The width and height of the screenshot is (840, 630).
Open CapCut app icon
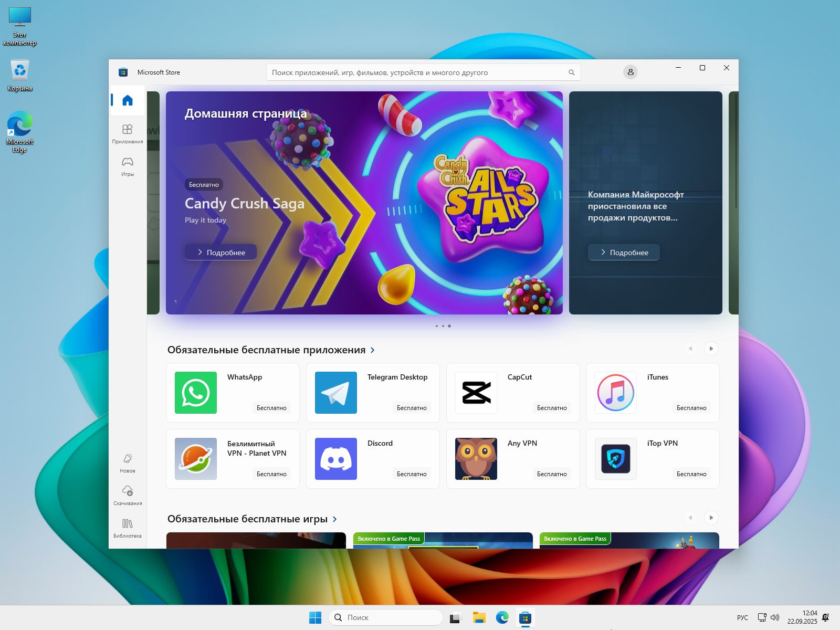476,393
